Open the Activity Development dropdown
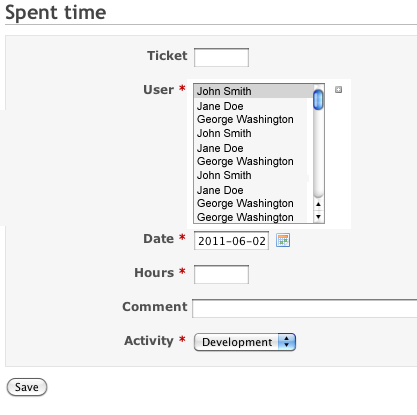Viewport: 417px width, 415px height. pyautogui.click(x=245, y=342)
